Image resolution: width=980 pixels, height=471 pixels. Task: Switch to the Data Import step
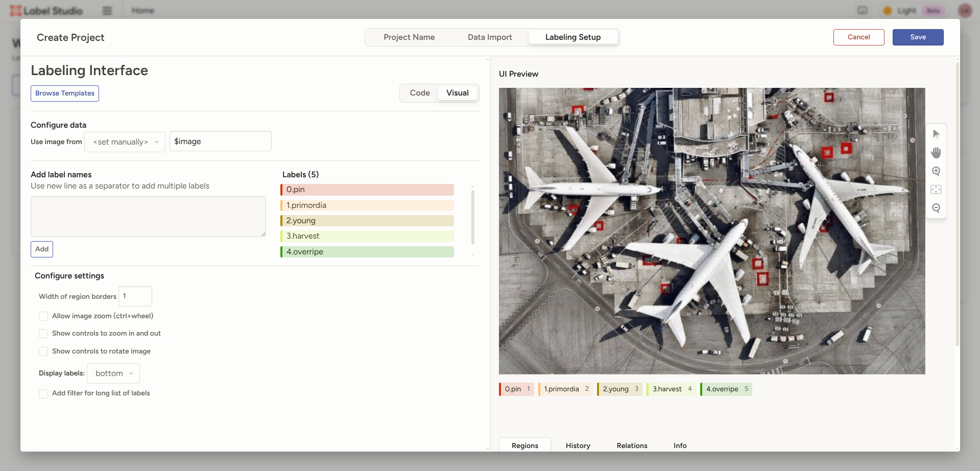489,37
